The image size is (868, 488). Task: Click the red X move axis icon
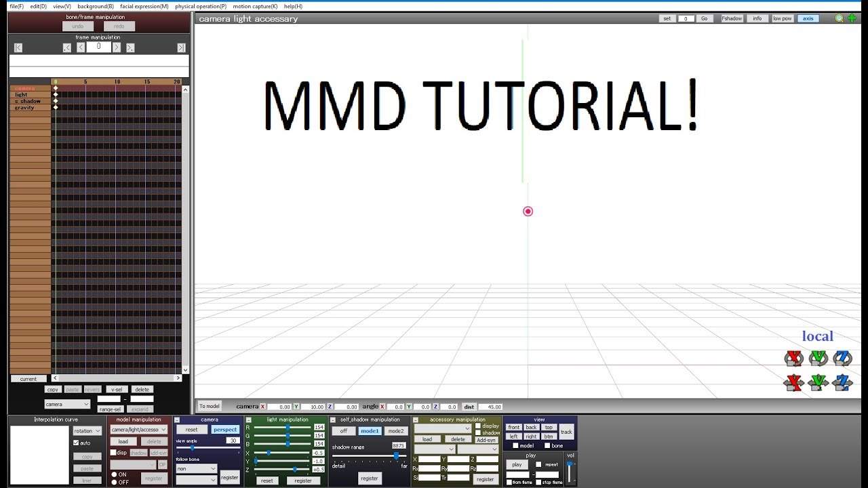(793, 383)
